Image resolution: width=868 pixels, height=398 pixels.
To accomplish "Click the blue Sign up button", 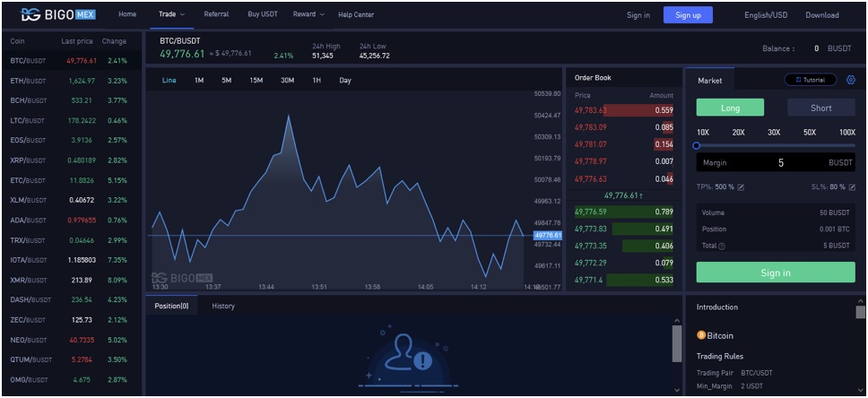I will tap(688, 14).
